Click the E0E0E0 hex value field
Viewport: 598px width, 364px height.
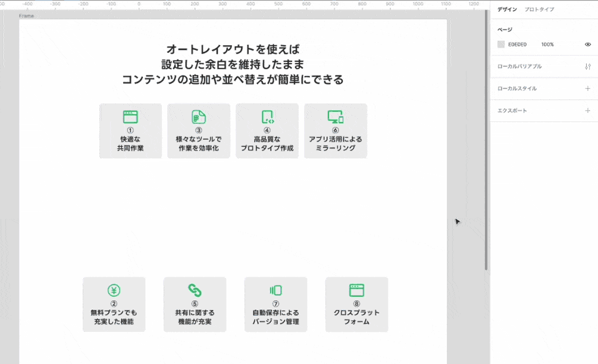point(517,45)
